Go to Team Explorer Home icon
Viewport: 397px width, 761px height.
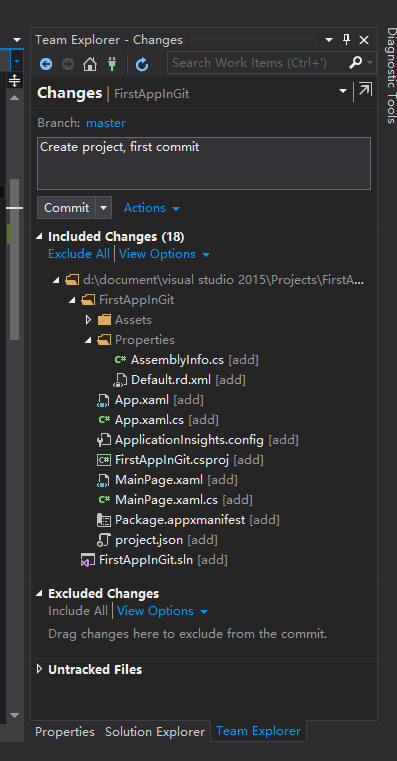[x=90, y=64]
